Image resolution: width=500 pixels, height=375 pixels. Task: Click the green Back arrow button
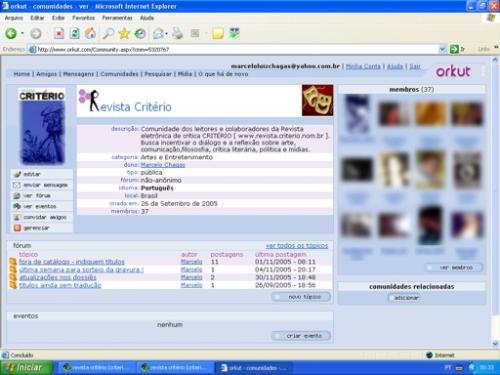click(11, 33)
